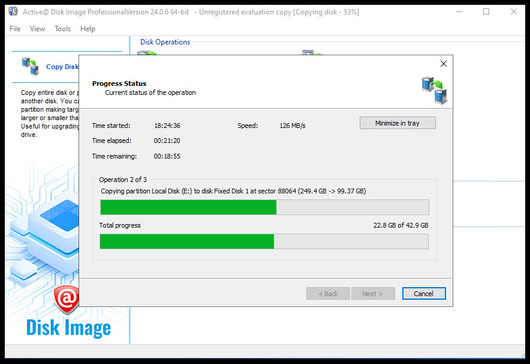Viewport: 530px width, 364px height.
Task: Click the Copy Disk icon in sidebar
Action: click(30, 66)
